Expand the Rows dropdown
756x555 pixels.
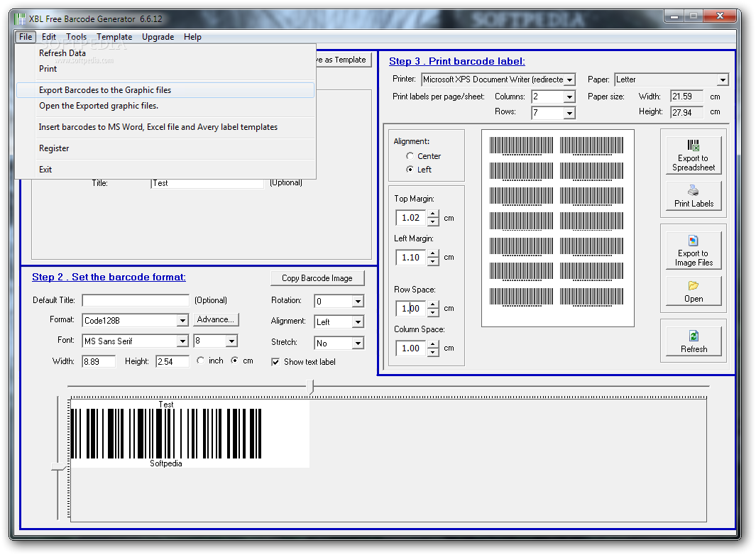569,113
